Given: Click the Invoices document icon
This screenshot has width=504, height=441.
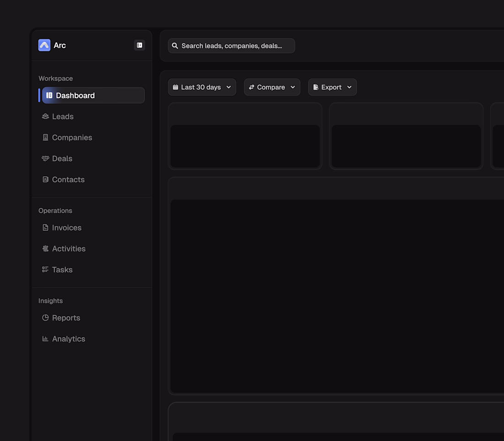Looking at the screenshot, I should pyautogui.click(x=45, y=228).
